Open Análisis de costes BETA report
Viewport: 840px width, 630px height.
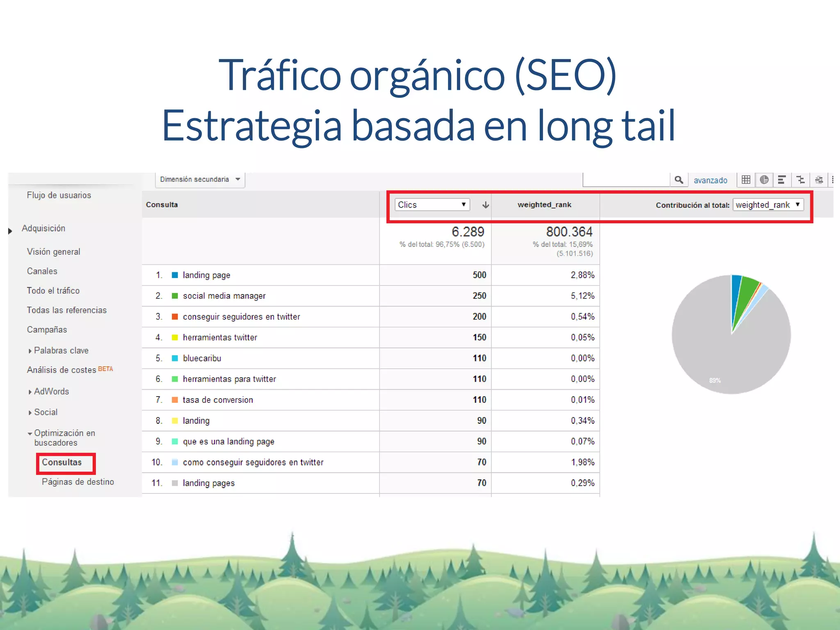coord(70,370)
